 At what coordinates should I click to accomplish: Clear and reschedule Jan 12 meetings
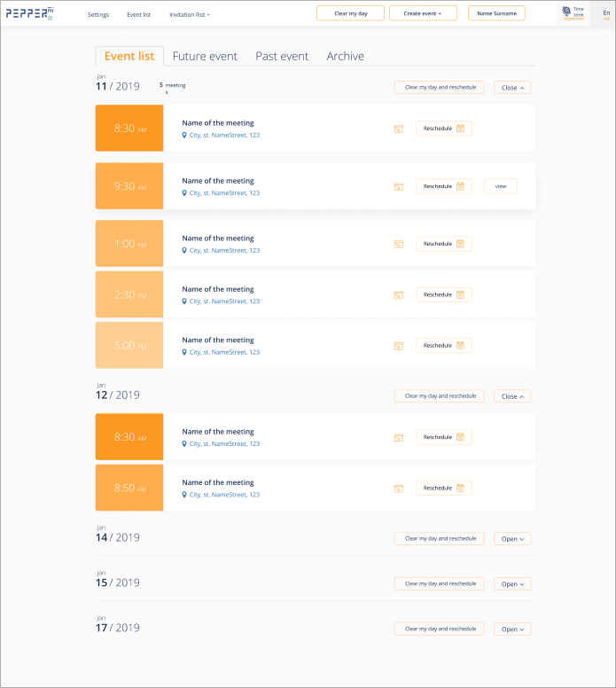(440, 395)
